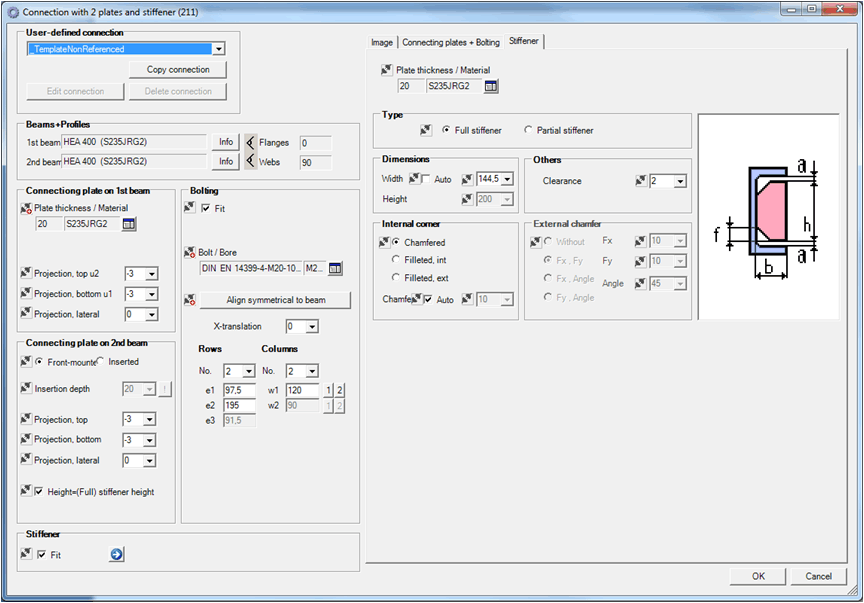Image resolution: width=864 pixels, height=603 pixels.
Task: Open Connecting plates + Bolting tab
Action: point(450,42)
